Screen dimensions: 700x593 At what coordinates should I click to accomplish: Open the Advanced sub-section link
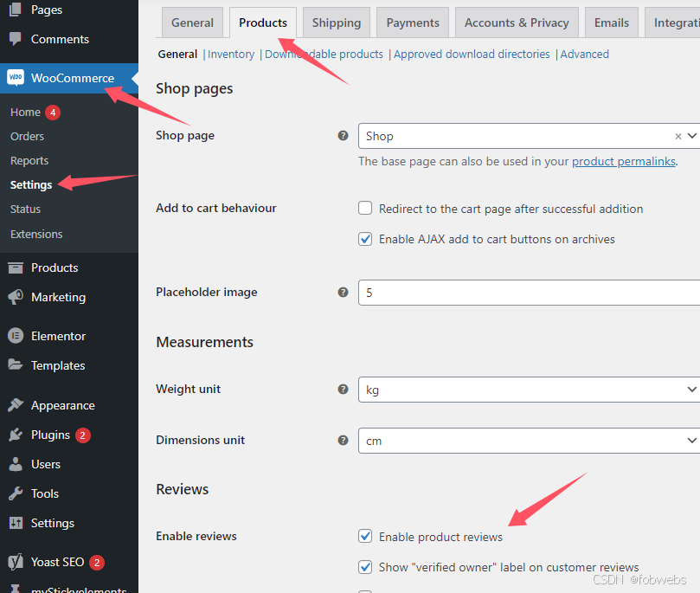(x=584, y=54)
